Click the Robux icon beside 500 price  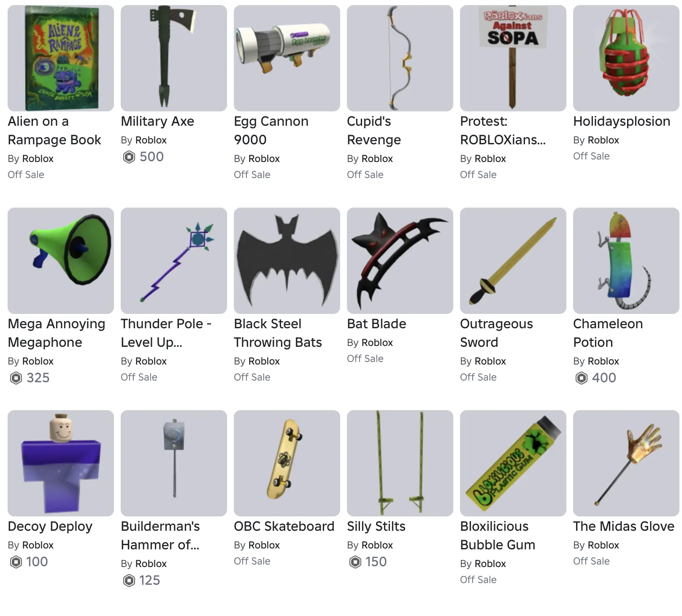point(129,157)
